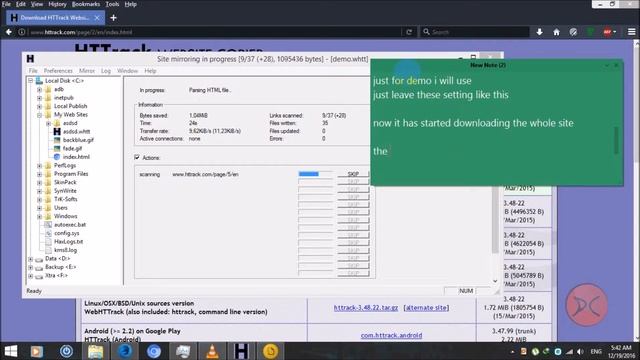Image resolution: width=640 pixels, height=360 pixels.
Task: Open HTTrack File menu
Action: tap(33, 71)
